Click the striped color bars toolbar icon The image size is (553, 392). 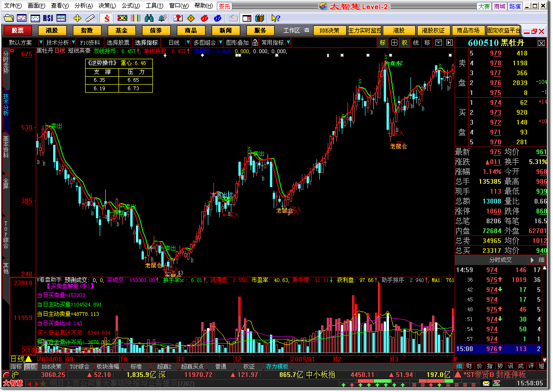[136, 18]
